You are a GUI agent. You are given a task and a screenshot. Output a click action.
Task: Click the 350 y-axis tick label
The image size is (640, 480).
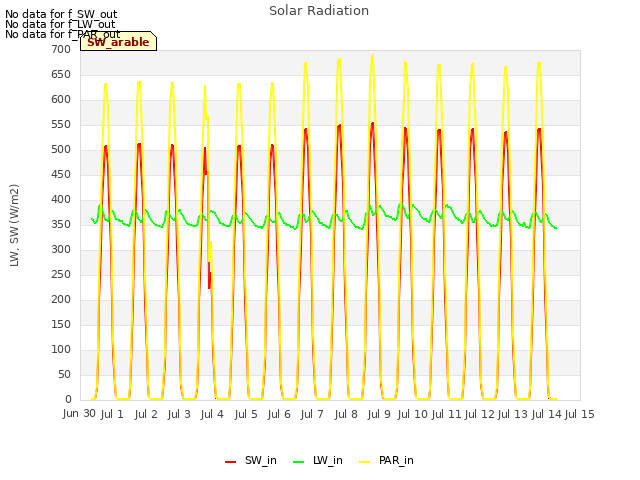[x=61, y=224]
